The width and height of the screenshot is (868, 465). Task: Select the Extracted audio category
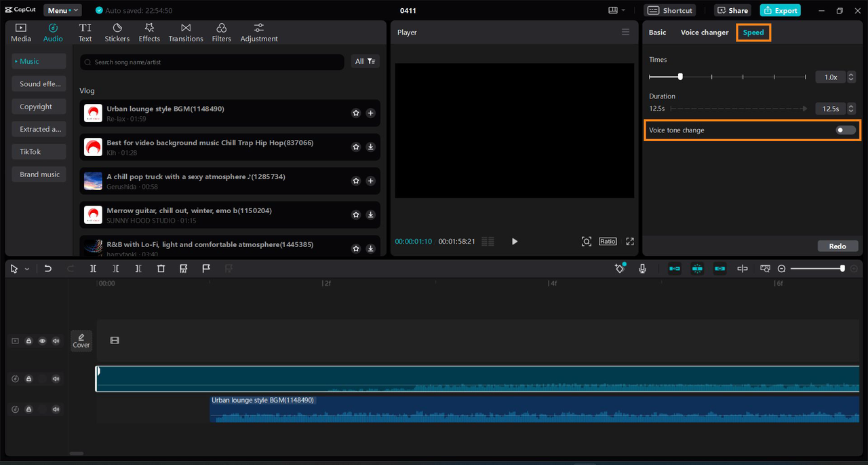coord(39,129)
